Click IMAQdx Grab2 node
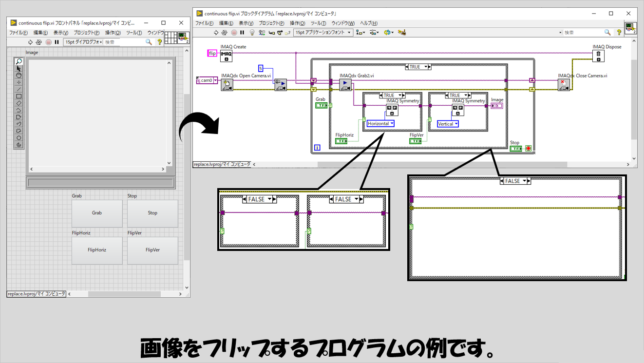Screen dimensions: 644x363 coord(345,85)
